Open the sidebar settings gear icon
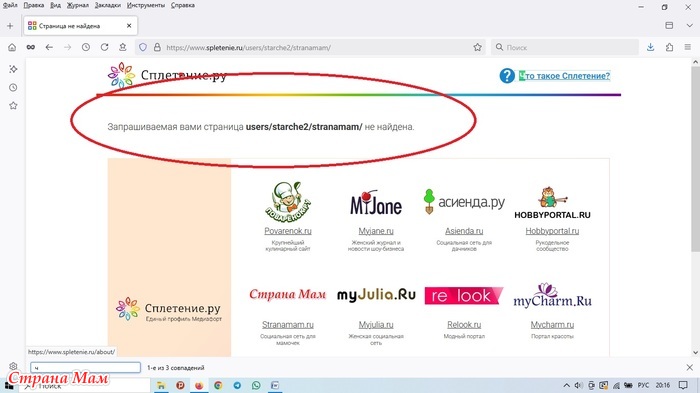700x393 pixels. (13, 366)
